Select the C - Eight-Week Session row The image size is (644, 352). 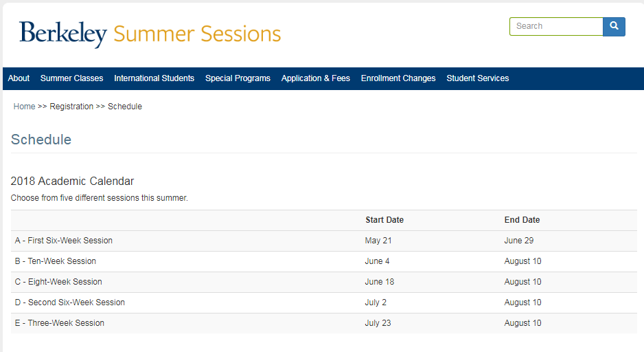coord(323,282)
